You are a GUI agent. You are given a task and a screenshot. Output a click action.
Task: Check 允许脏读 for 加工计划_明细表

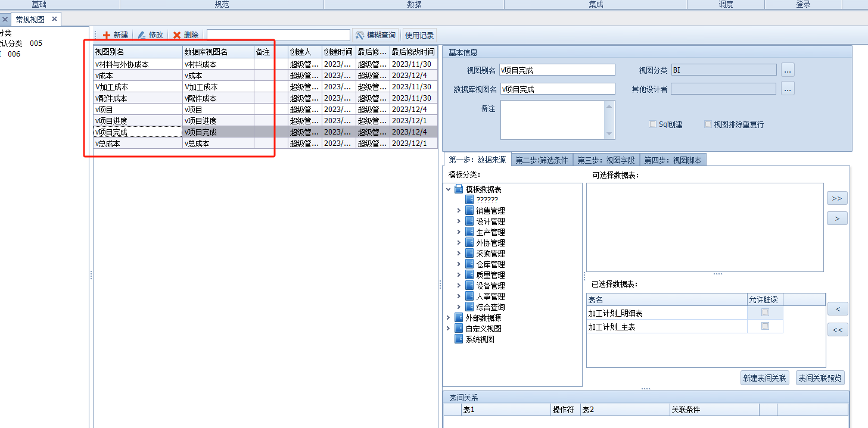pos(766,313)
